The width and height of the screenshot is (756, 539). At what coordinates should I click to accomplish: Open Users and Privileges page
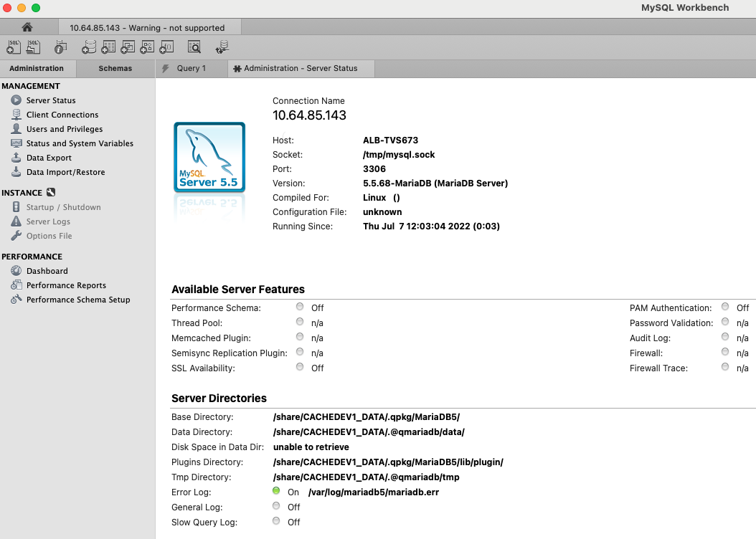65,129
